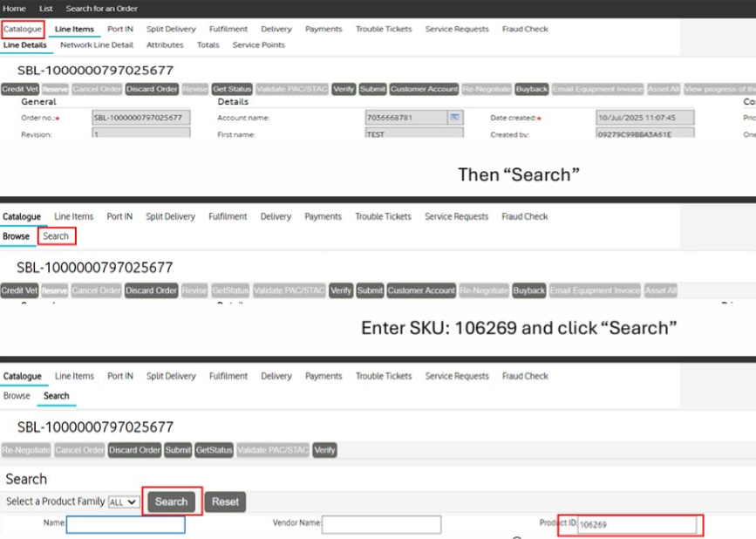756x539 pixels.
Task: Click the Product ID field containing 106269
Action: 637,524
